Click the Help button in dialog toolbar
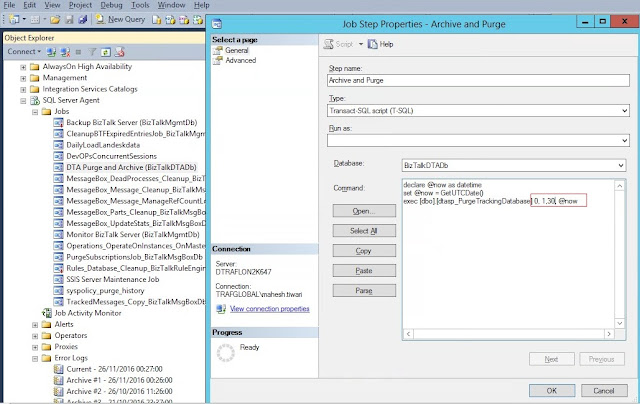Screen dimensions: 640x404 click(381, 44)
